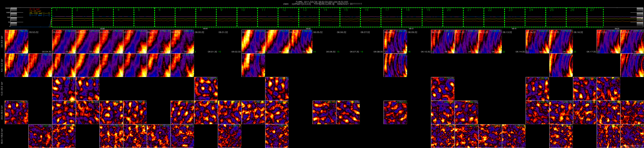Click the '06:00:32' empty cell time label
644x148 pixels.
200,32
